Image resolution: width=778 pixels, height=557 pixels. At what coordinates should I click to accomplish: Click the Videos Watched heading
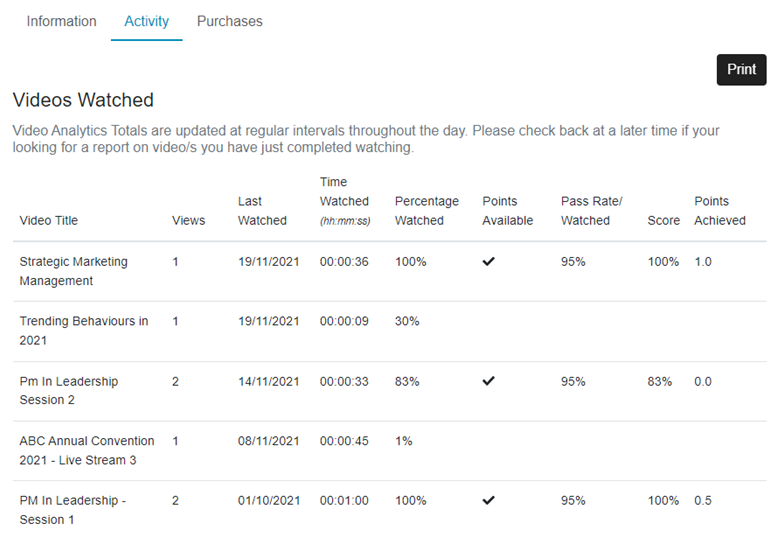click(83, 100)
